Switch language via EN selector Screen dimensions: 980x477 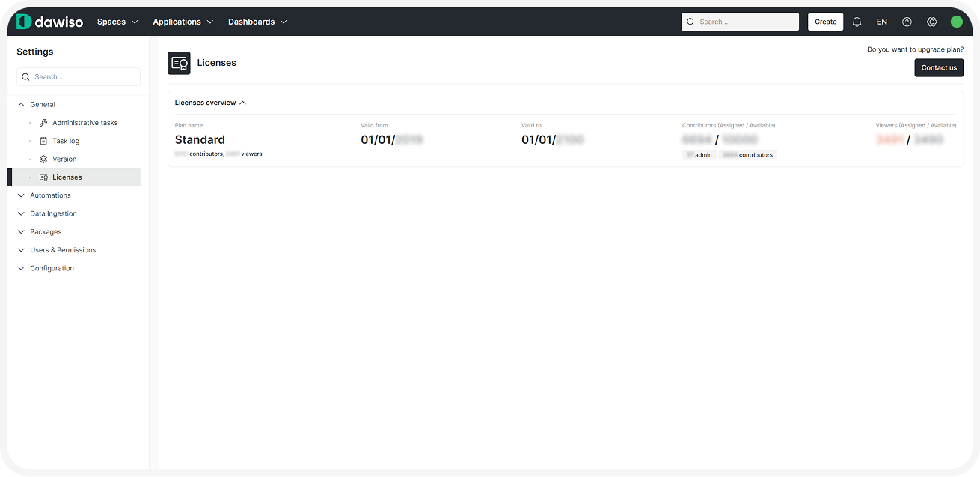(882, 22)
